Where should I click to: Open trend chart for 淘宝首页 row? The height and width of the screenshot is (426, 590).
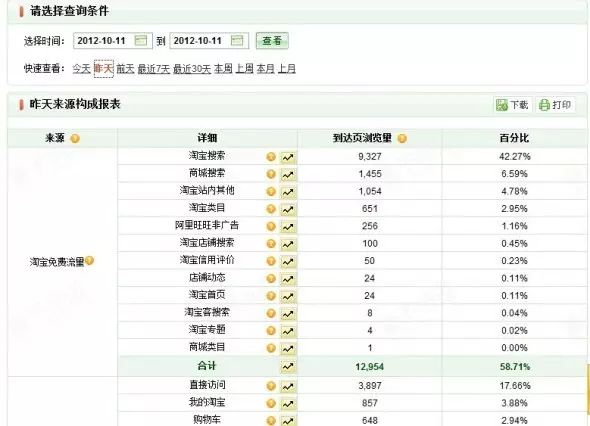point(288,296)
